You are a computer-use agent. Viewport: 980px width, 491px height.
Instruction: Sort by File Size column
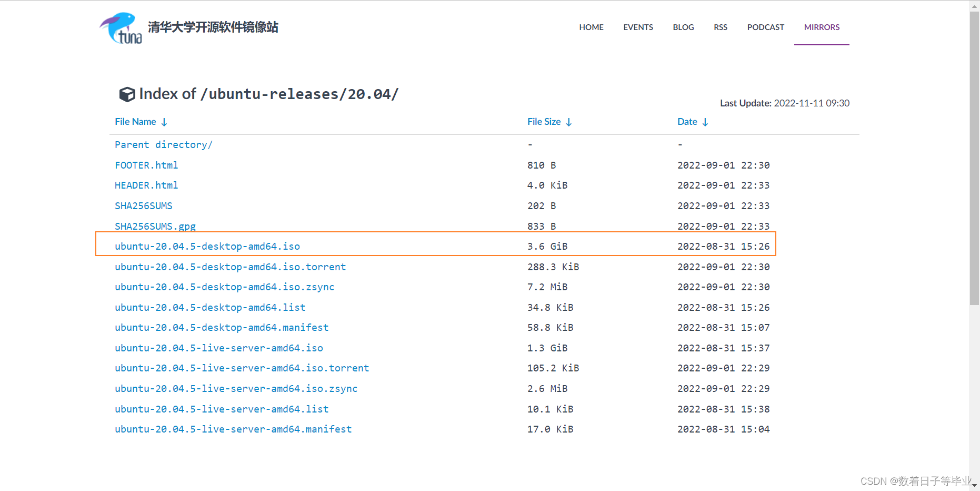tap(549, 122)
